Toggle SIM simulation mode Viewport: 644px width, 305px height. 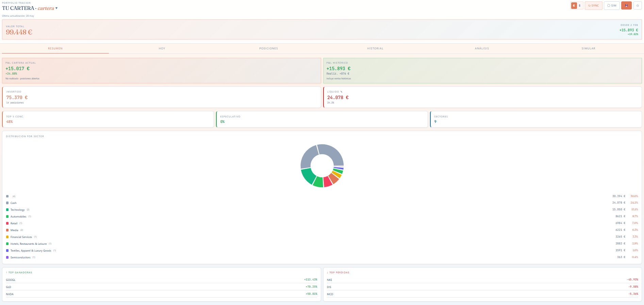click(612, 5)
